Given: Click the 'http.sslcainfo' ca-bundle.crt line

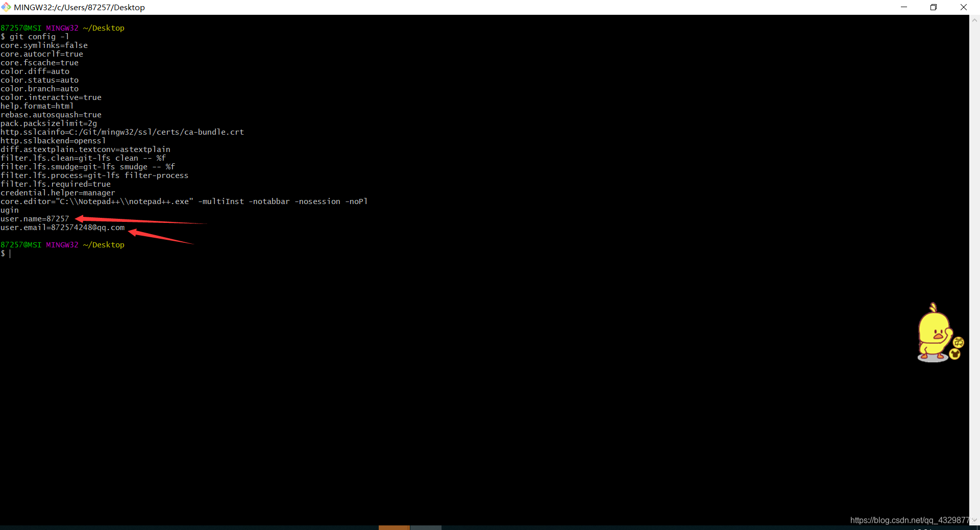Looking at the screenshot, I should coord(122,132).
